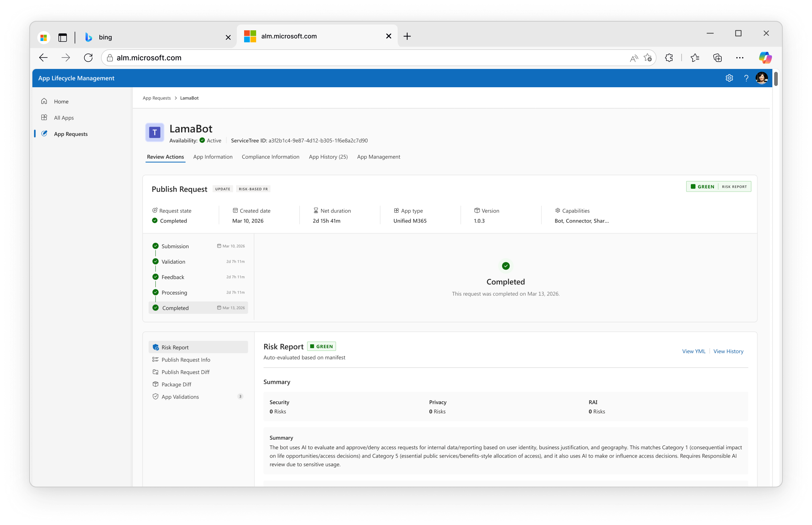
Task: Click the View History link
Action: 728,352
